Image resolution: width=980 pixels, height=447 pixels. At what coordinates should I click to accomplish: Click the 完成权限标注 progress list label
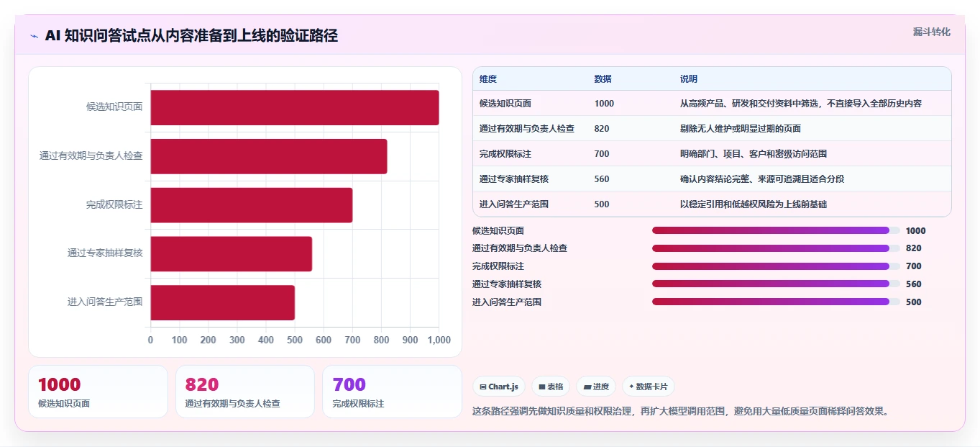[498, 266]
